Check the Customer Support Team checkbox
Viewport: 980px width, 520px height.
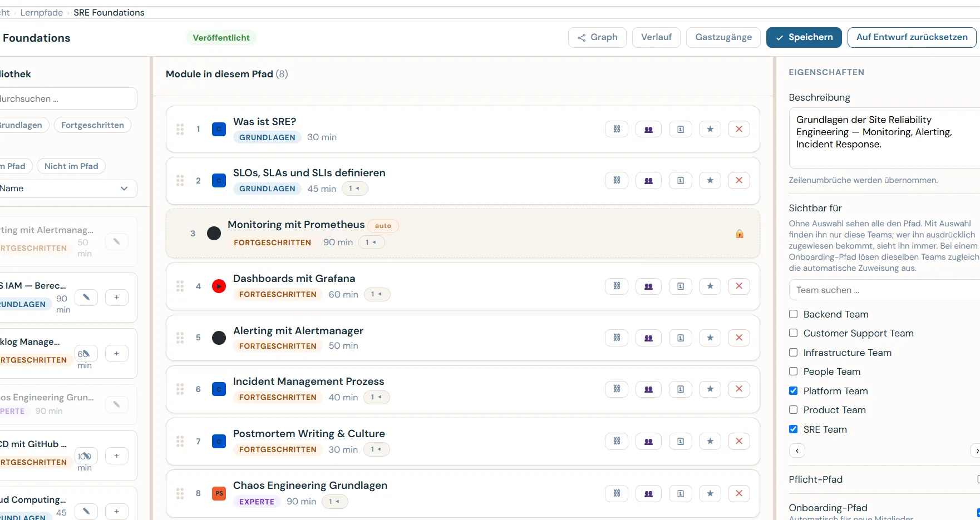tap(793, 333)
